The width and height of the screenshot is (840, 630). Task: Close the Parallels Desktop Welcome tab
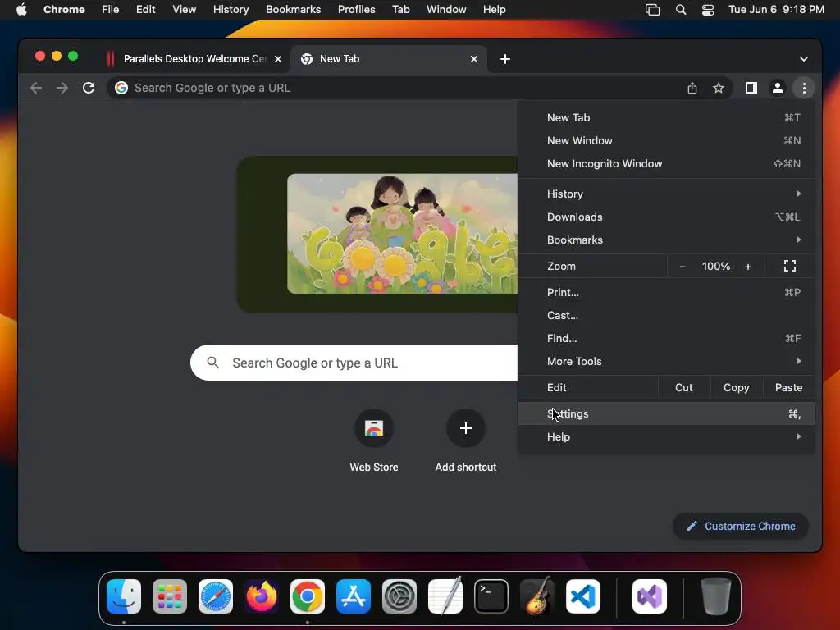[x=277, y=59]
